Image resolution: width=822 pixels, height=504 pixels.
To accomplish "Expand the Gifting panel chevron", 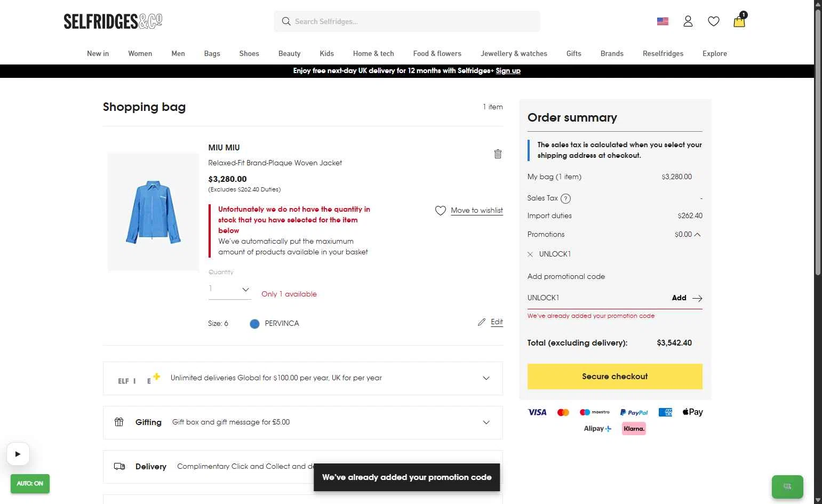I will pos(486,422).
